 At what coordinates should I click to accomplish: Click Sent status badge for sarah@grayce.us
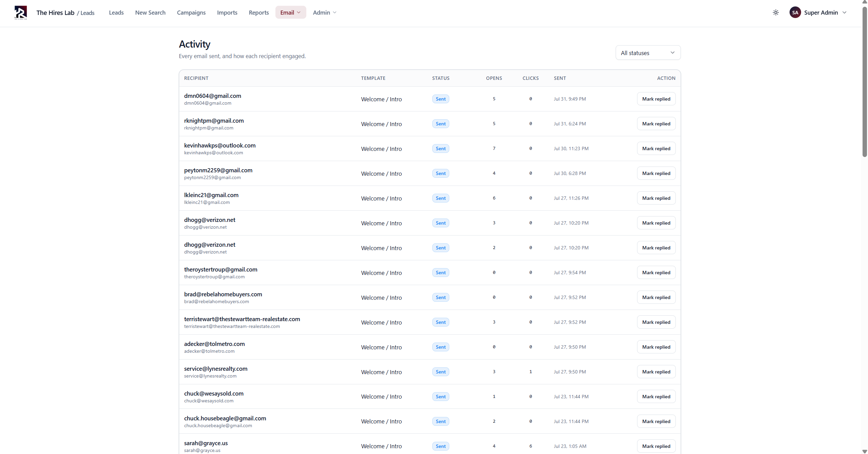(x=440, y=446)
